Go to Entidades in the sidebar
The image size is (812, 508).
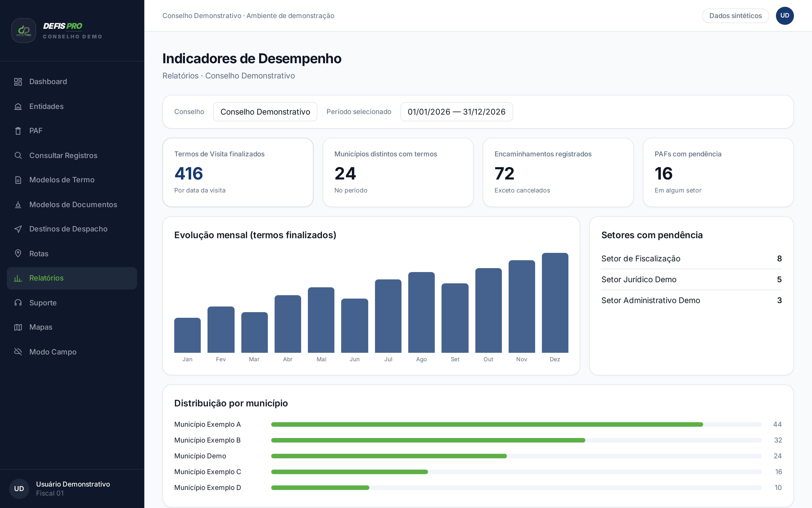[x=72, y=106]
